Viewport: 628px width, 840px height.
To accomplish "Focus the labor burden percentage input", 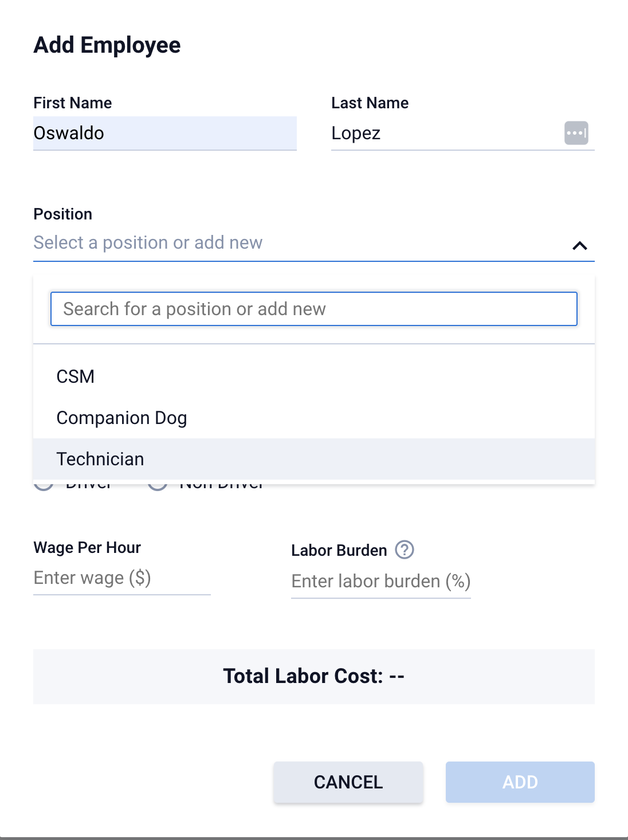I will coord(380,582).
